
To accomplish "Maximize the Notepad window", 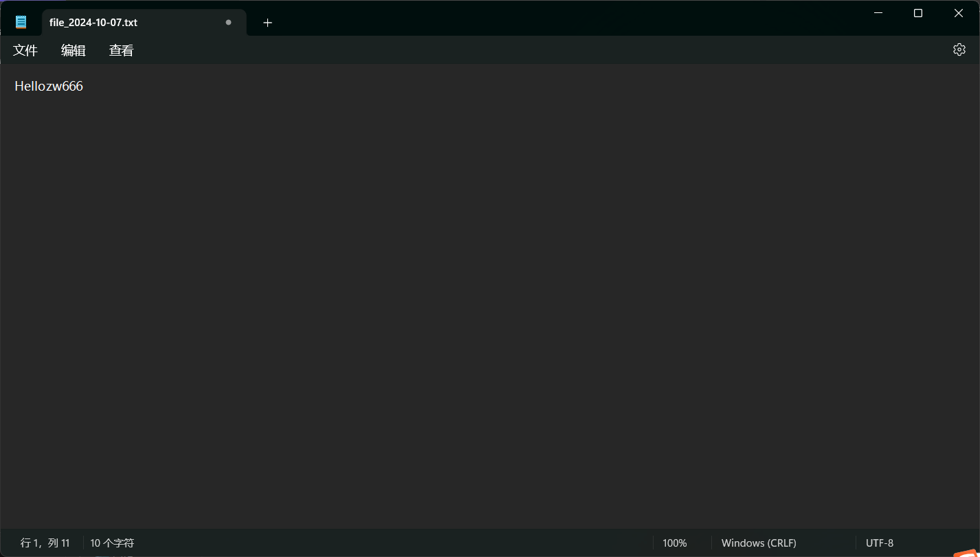I will (x=918, y=12).
